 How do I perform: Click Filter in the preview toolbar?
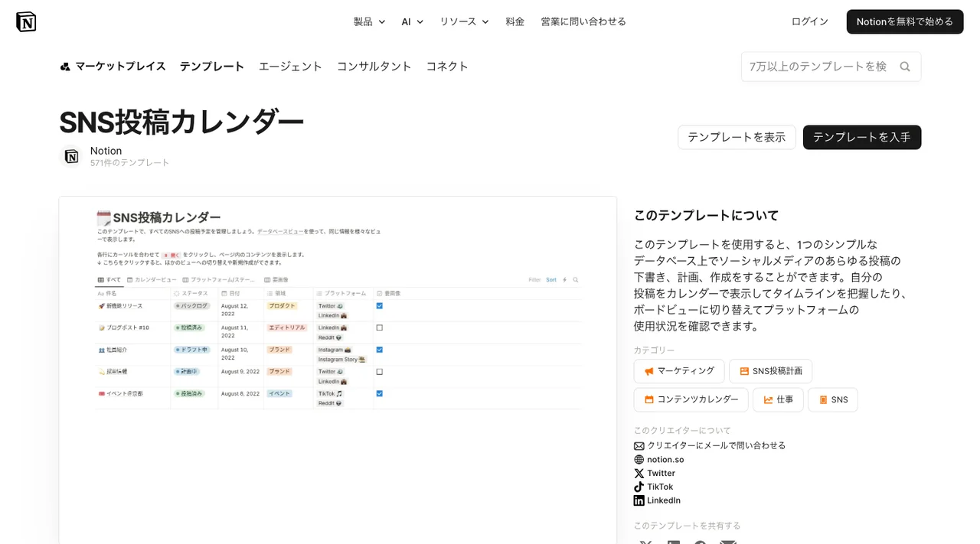tap(534, 280)
